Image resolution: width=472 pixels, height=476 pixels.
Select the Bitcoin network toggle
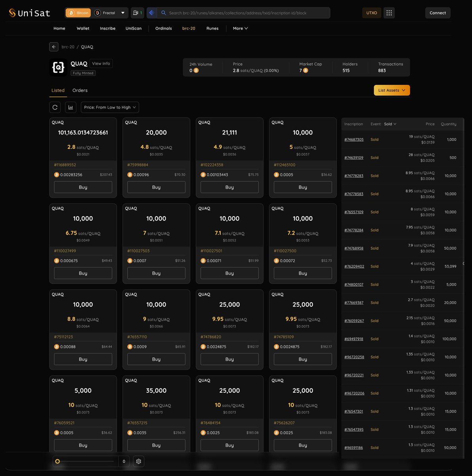(78, 13)
